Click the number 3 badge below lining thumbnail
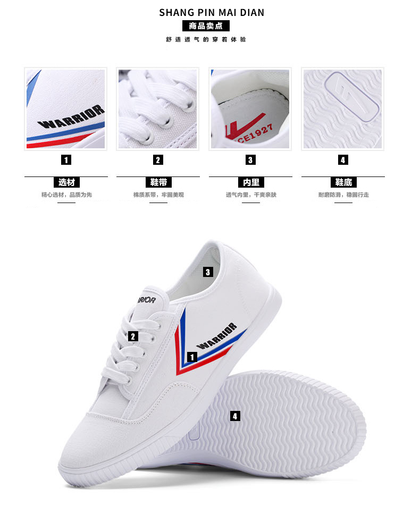Viewport: 420px width, 505px height. 250,160
